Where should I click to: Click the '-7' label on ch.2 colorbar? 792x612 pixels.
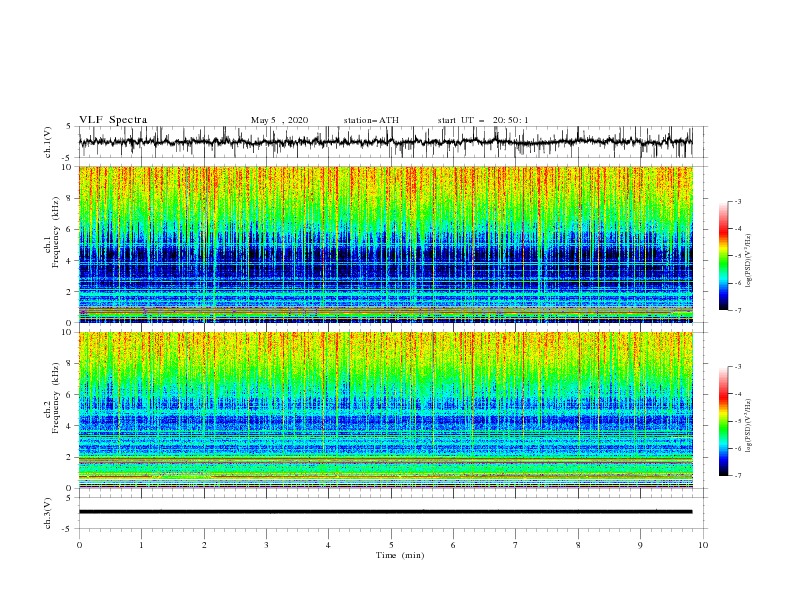[x=738, y=476]
